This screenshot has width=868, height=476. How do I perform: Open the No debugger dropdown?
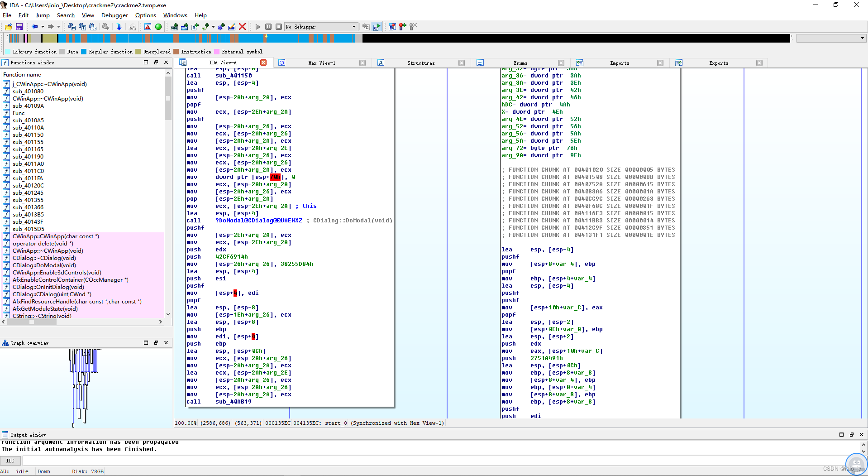(354, 27)
